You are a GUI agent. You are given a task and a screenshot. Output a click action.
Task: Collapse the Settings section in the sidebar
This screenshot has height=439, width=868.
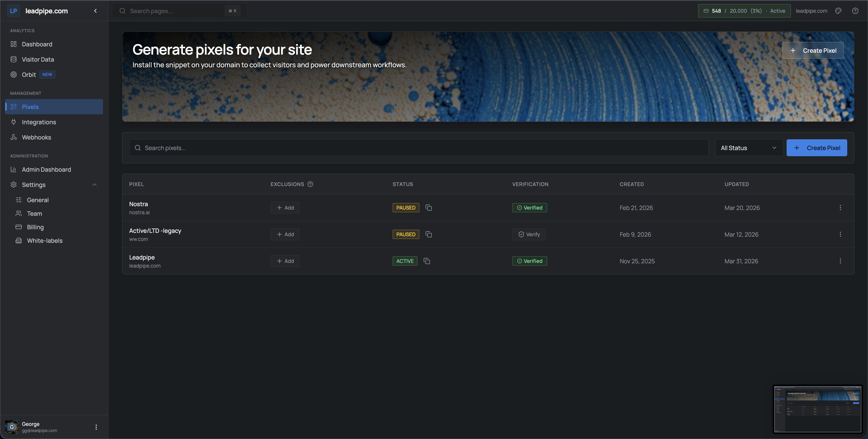94,185
